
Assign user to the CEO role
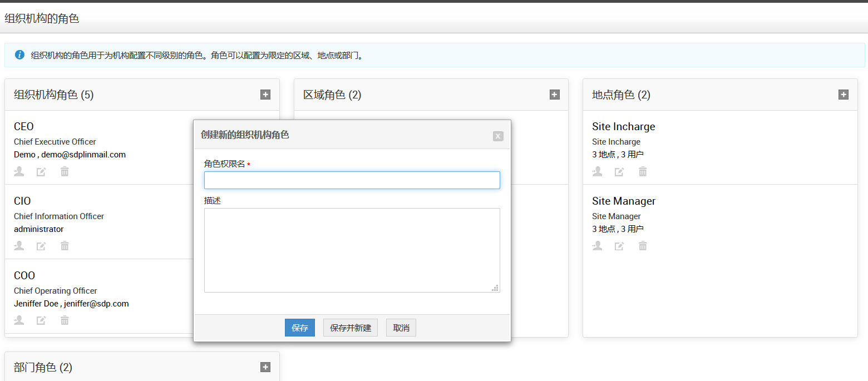tap(19, 171)
